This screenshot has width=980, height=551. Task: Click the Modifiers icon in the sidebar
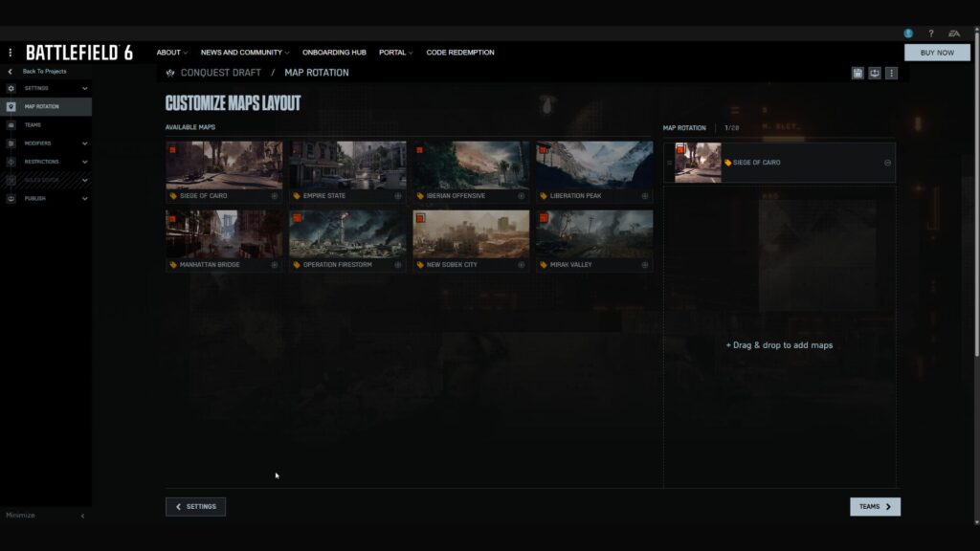coord(11,143)
